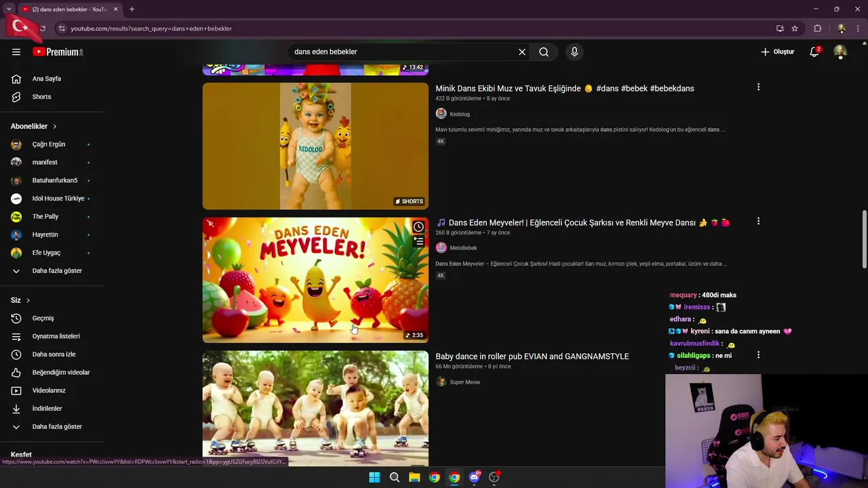Viewport: 868px width, 488px height.
Task: Open the hamburger guide menu
Action: pyautogui.click(x=16, y=52)
